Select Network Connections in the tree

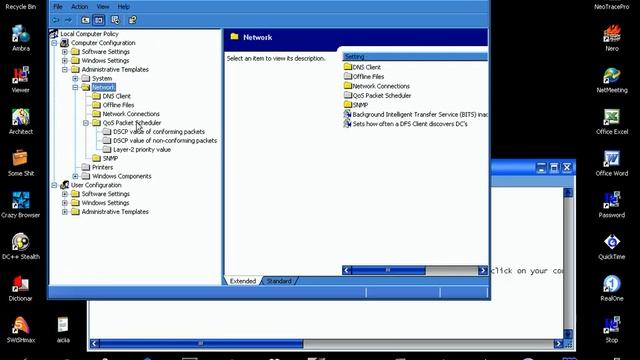click(x=131, y=114)
